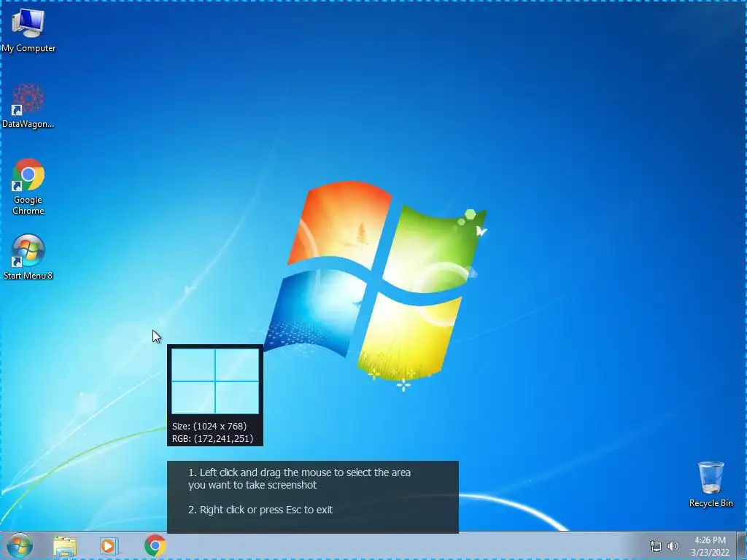
Task: Open the Windows Start orb
Action: click(20, 545)
